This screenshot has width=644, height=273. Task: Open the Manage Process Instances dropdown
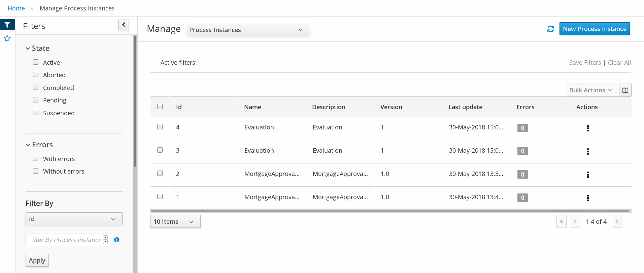tap(248, 30)
